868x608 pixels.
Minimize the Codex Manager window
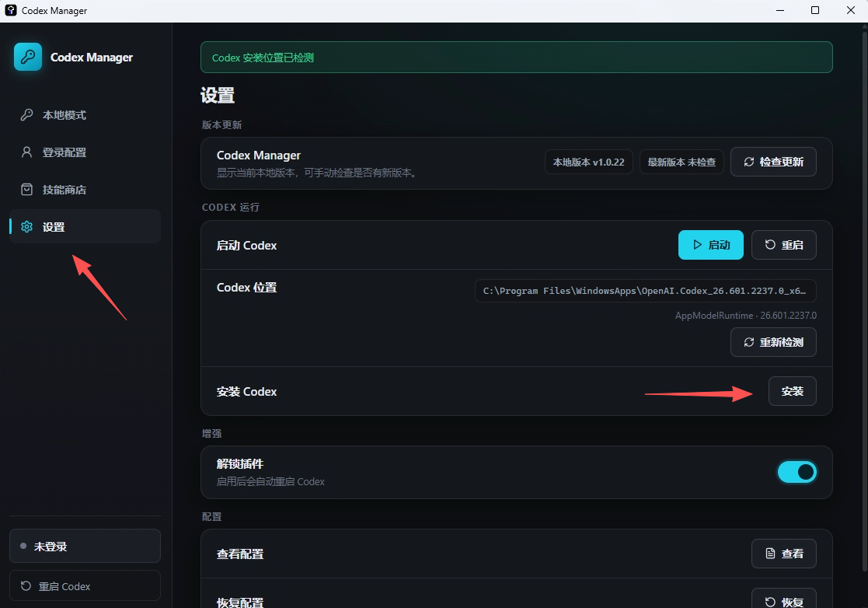coord(780,11)
